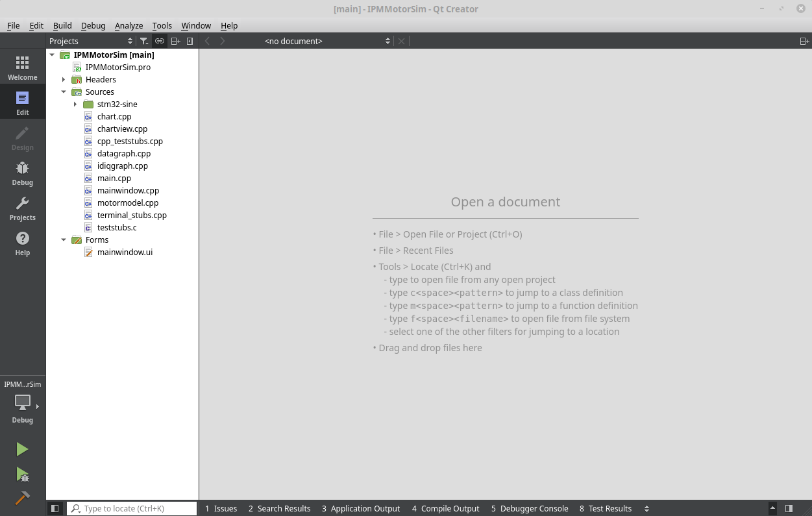The height and width of the screenshot is (516, 812).
Task: Show the Issues pane
Action: (x=221, y=509)
